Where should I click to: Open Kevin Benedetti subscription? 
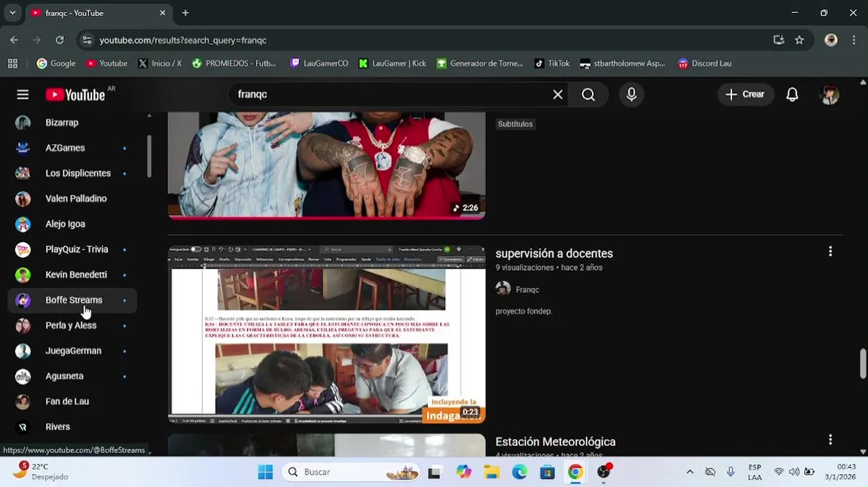coord(72,275)
